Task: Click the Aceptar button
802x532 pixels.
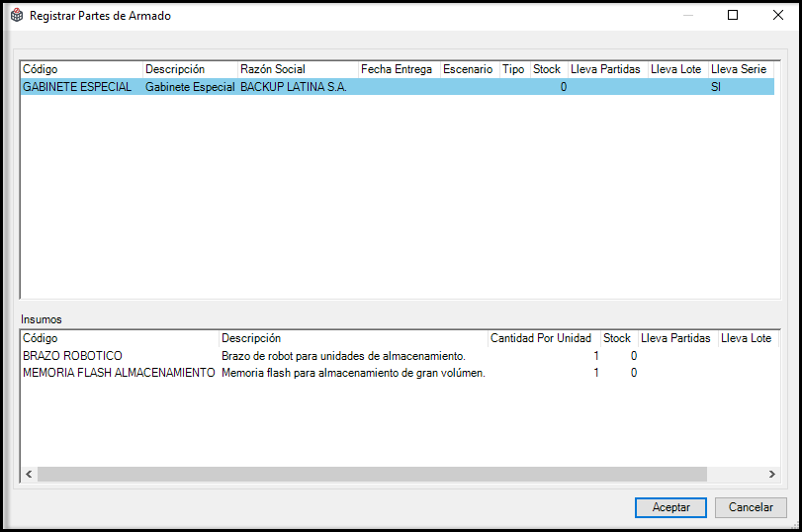Action: 670,507
